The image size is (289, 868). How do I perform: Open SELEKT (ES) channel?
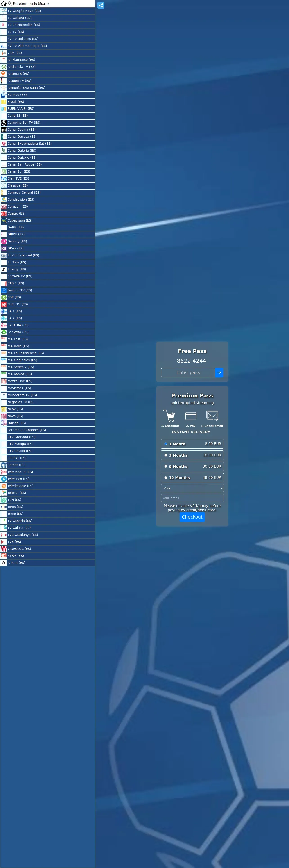(48, 458)
